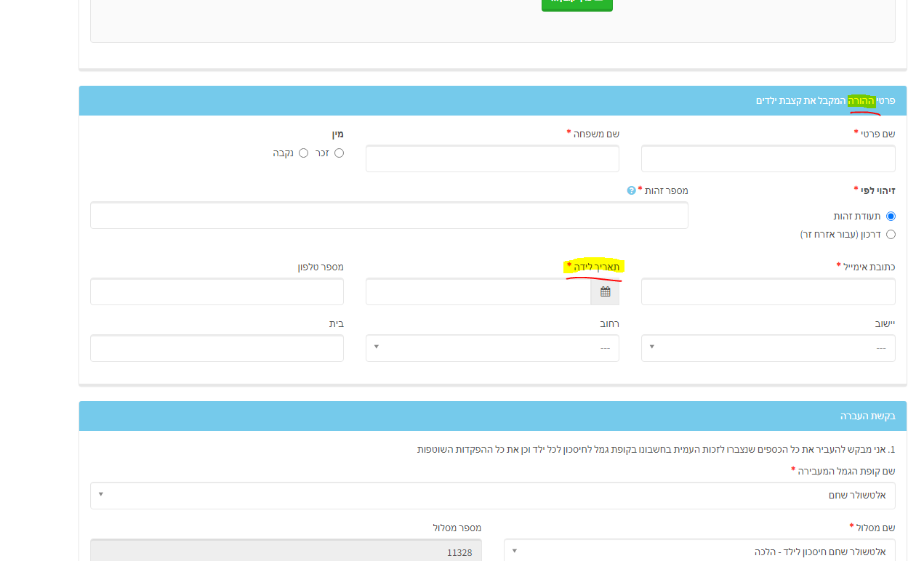Click the כתובת אימייל input field
924x561 pixels.
pyautogui.click(x=768, y=291)
